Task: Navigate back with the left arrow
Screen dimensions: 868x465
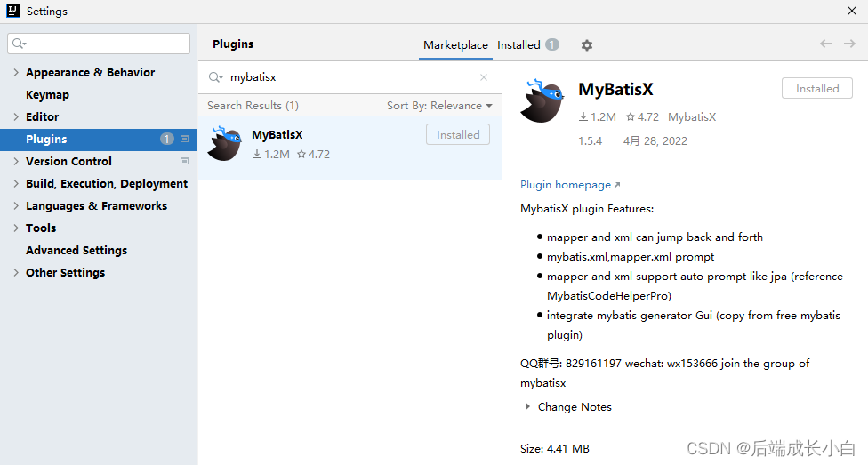Action: 825,44
